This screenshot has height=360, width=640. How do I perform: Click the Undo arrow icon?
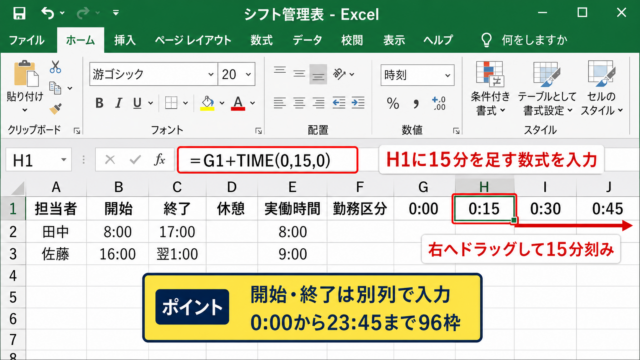pos(47,13)
